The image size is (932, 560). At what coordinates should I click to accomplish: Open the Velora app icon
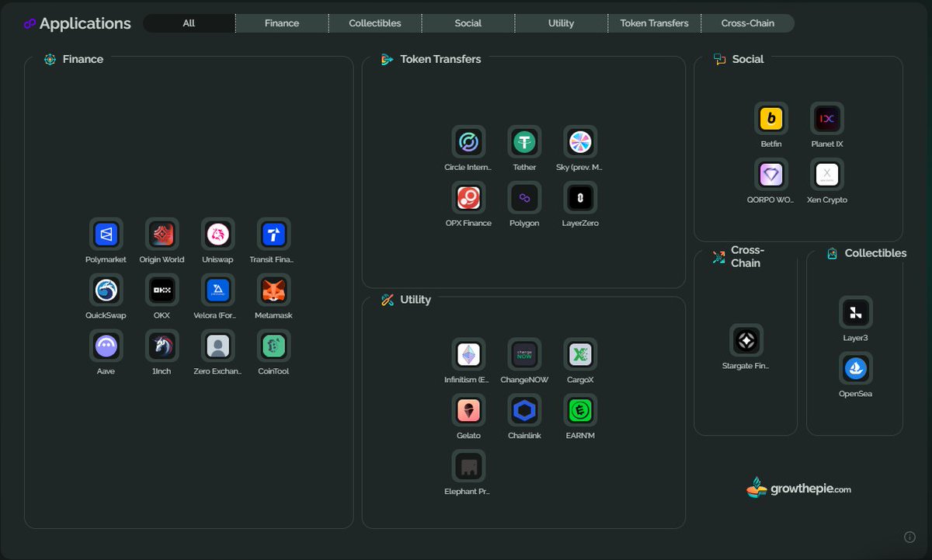pos(218,290)
